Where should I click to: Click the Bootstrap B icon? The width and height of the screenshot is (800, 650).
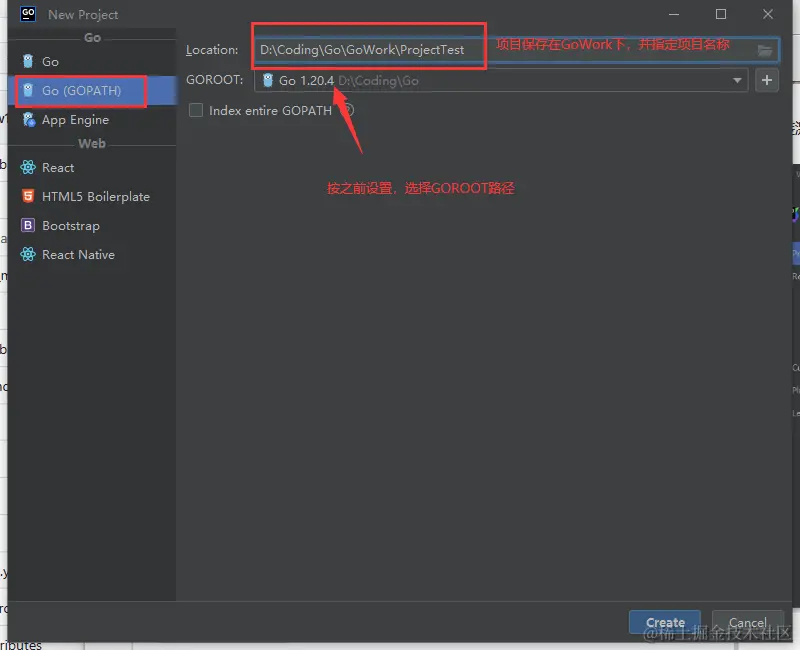tap(28, 226)
